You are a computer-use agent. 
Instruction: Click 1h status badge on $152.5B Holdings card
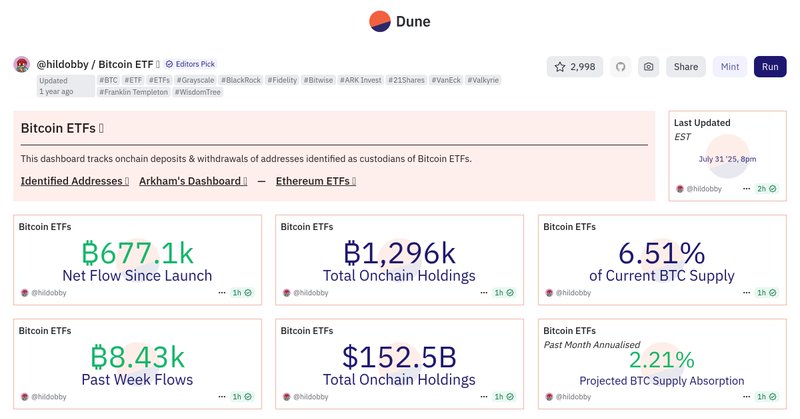504,397
